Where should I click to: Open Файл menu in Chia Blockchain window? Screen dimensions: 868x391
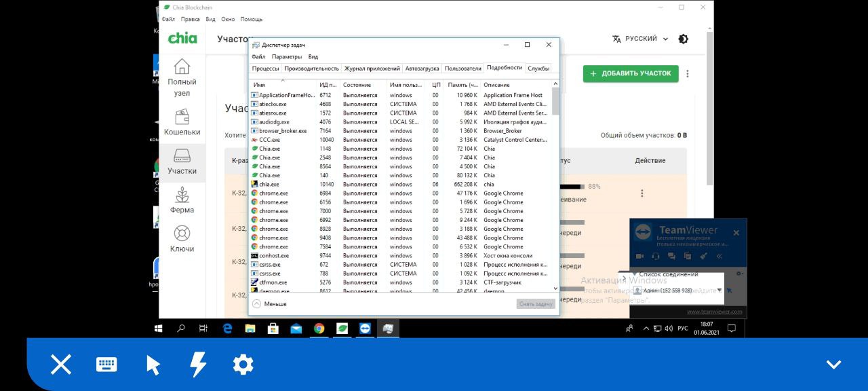coord(168,19)
